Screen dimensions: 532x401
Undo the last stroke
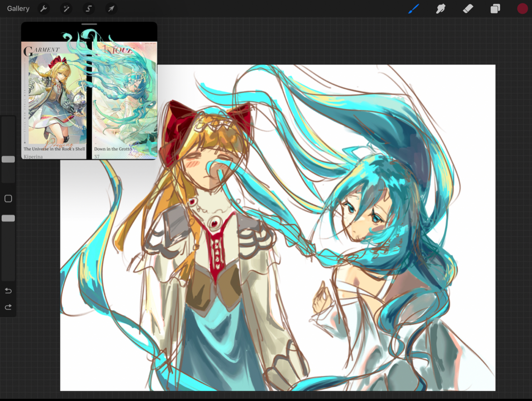pos(8,291)
